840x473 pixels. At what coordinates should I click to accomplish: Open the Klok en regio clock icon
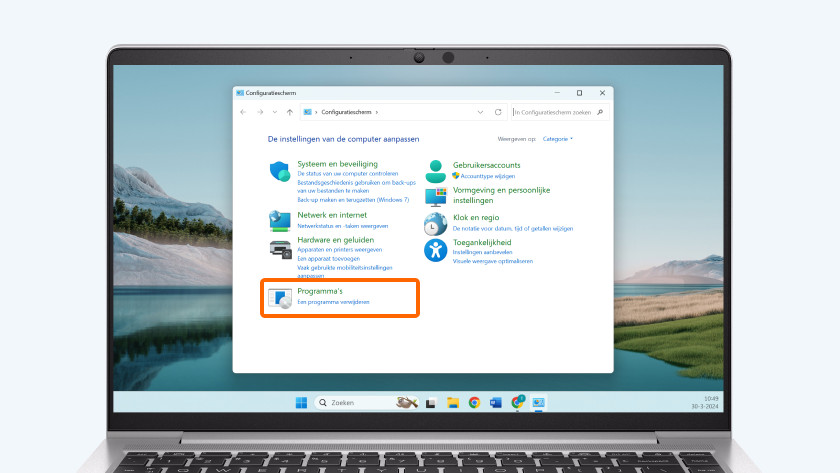[436, 223]
